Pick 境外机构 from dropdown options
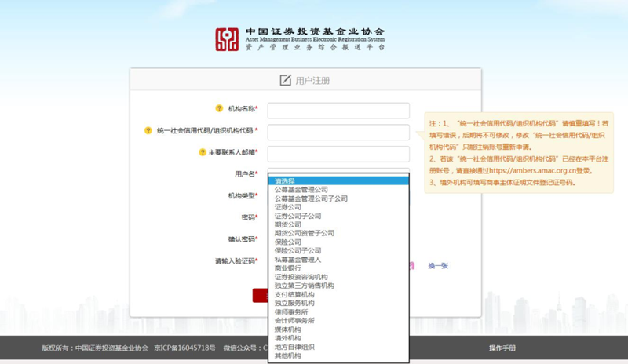Viewport: 628px width, 364px height. tap(287, 338)
